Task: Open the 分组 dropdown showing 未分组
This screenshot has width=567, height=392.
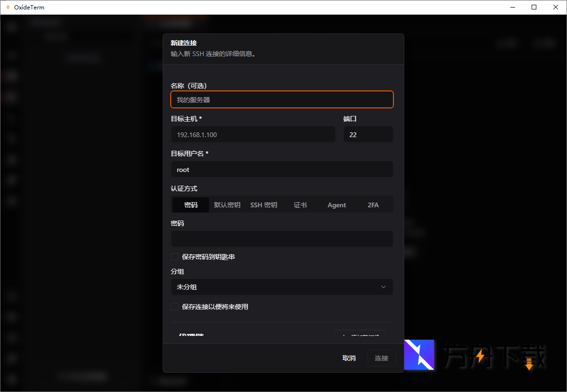Action: [x=282, y=287]
